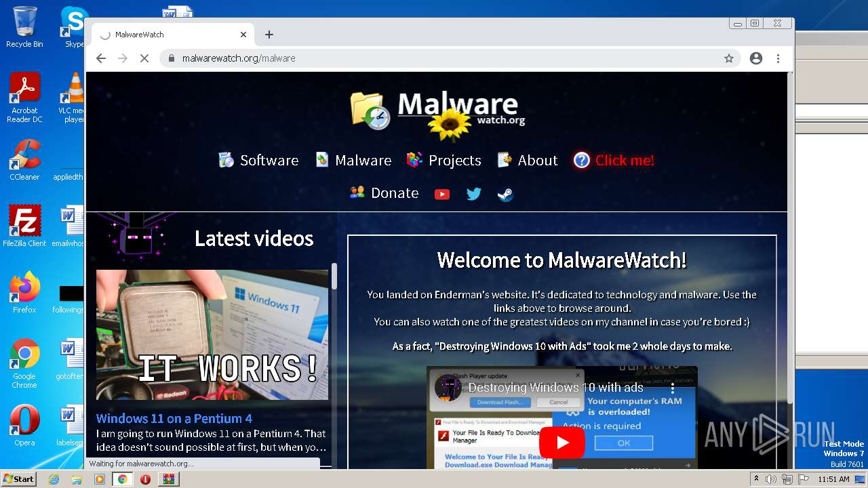The height and width of the screenshot is (488, 868).
Task: Play the Destroying Windows 10 video
Action: [562, 443]
